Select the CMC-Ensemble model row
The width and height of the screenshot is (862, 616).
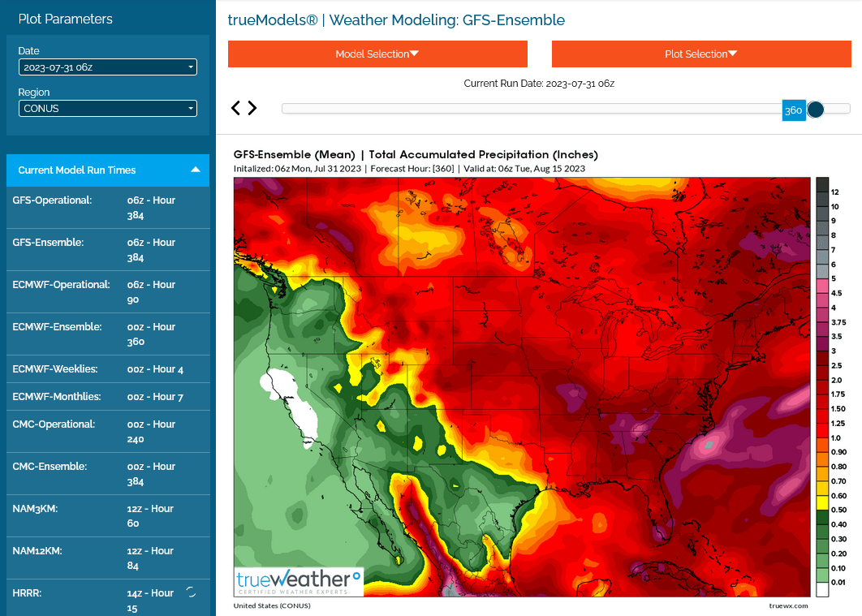pyautogui.click(x=108, y=474)
